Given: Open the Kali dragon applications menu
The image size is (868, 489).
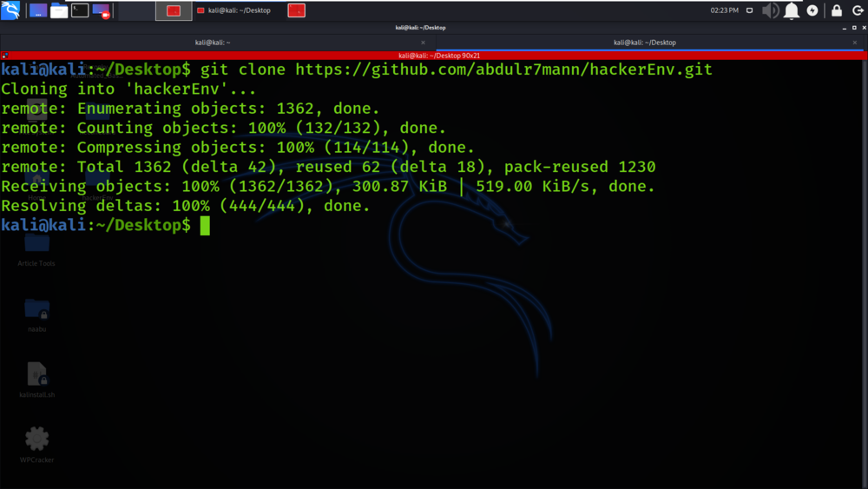Looking at the screenshot, I should pyautogui.click(x=10, y=10).
